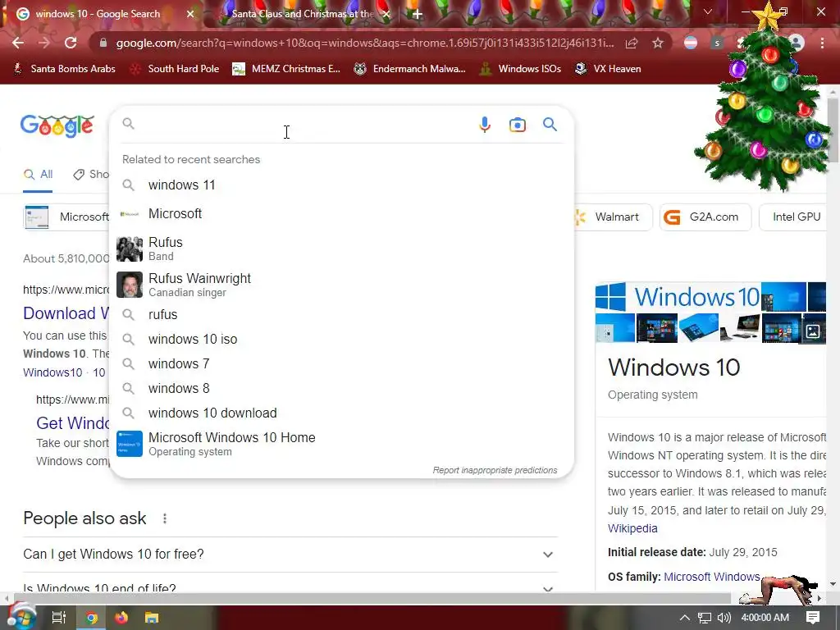View site info via the lock icon

pyautogui.click(x=103, y=43)
